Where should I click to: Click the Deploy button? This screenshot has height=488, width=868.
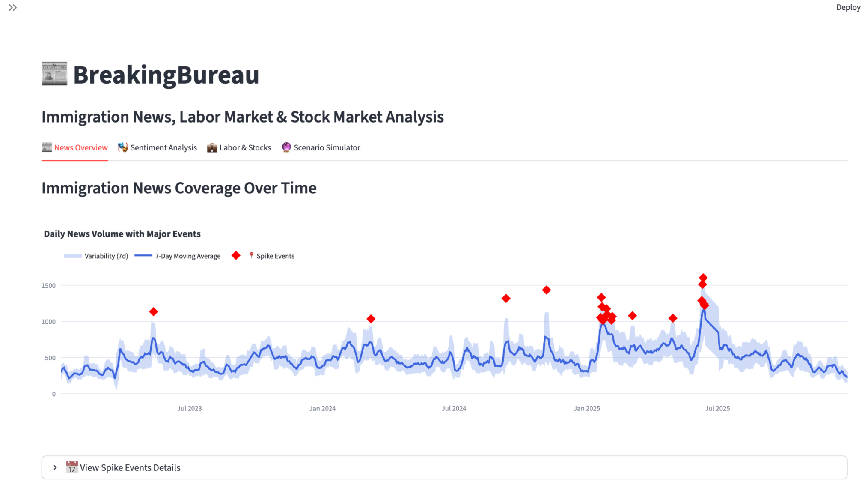[x=848, y=7]
